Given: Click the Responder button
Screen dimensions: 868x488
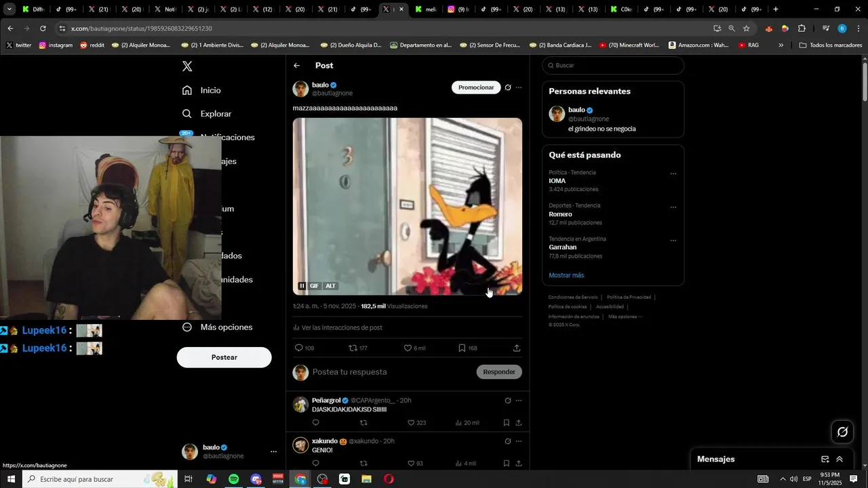Looking at the screenshot, I should pyautogui.click(x=499, y=372).
